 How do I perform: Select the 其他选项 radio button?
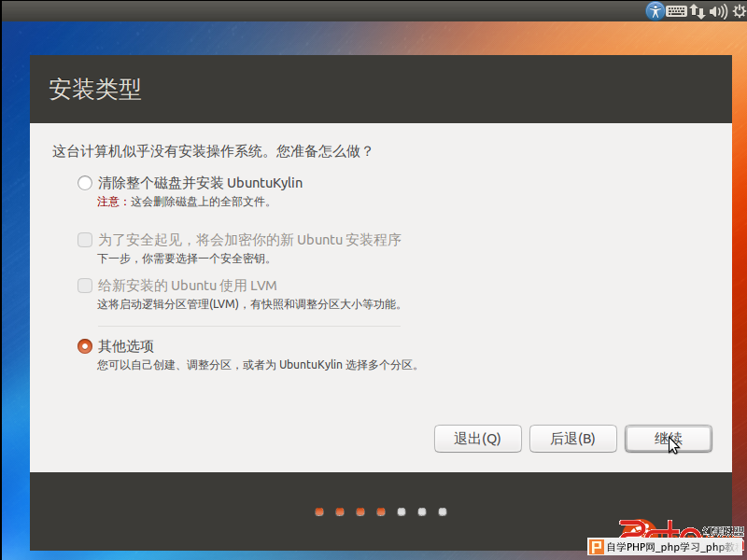pyautogui.click(x=85, y=346)
